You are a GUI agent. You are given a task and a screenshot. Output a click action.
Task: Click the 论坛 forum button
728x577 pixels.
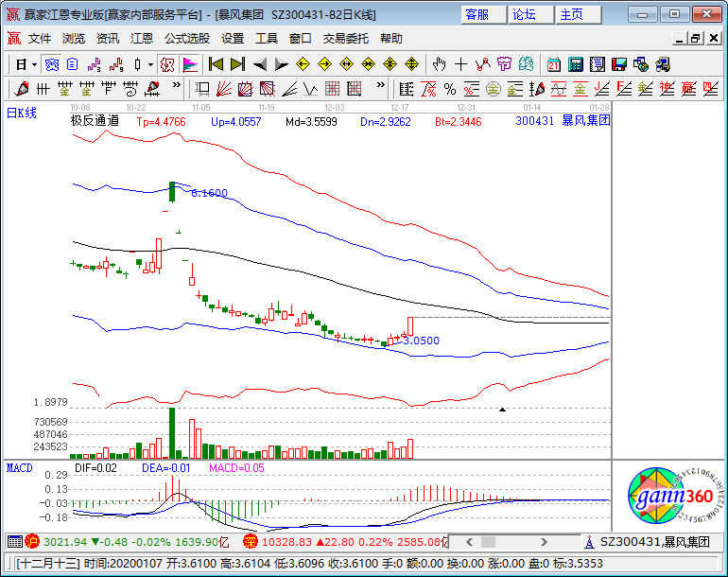pos(531,15)
